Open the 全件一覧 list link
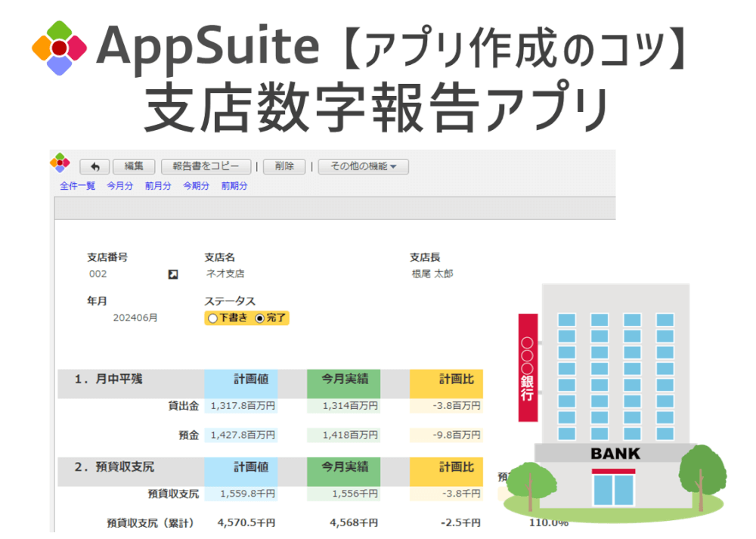Image resolution: width=756 pixels, height=539 pixels. point(77,185)
